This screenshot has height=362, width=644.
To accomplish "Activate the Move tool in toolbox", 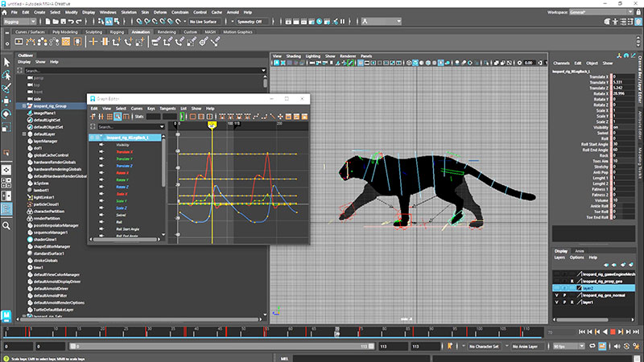I will [6, 101].
